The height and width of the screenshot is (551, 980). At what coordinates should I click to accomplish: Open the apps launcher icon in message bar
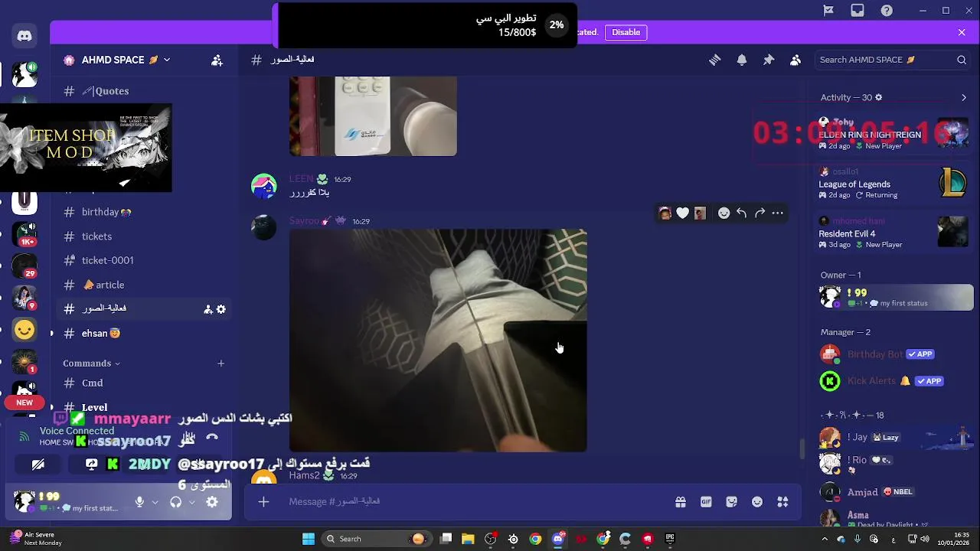tap(782, 502)
